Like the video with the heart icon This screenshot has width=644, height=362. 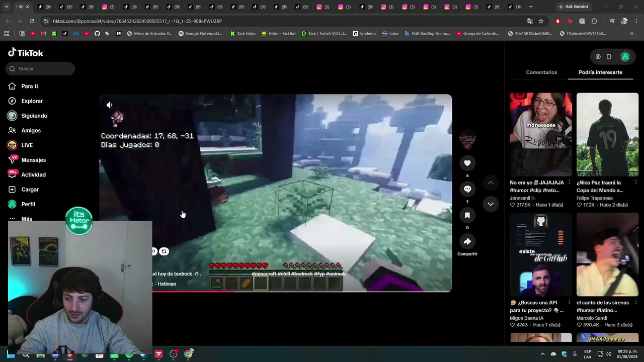tap(467, 163)
